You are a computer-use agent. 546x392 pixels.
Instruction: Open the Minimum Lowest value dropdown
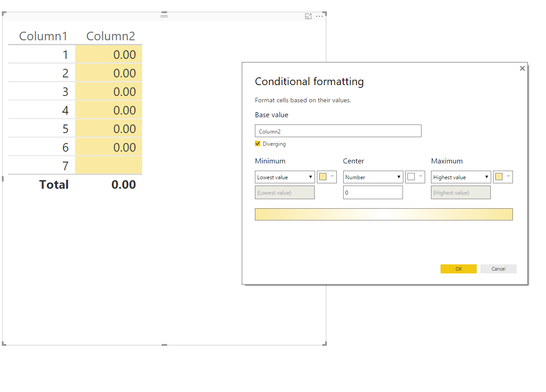coord(285,177)
